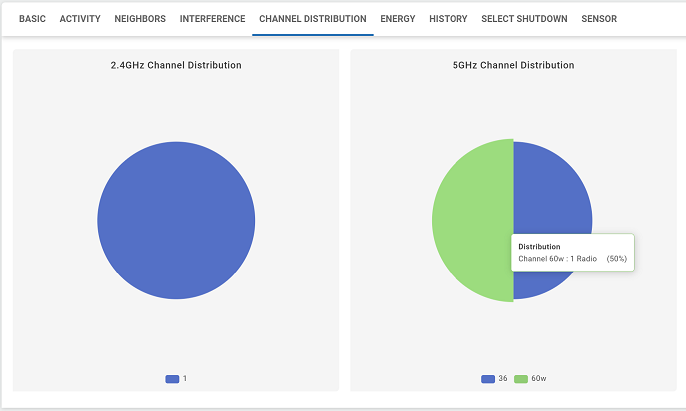Open the BASIC tab
Image resolution: width=686 pixels, height=411 pixels.
coord(32,19)
